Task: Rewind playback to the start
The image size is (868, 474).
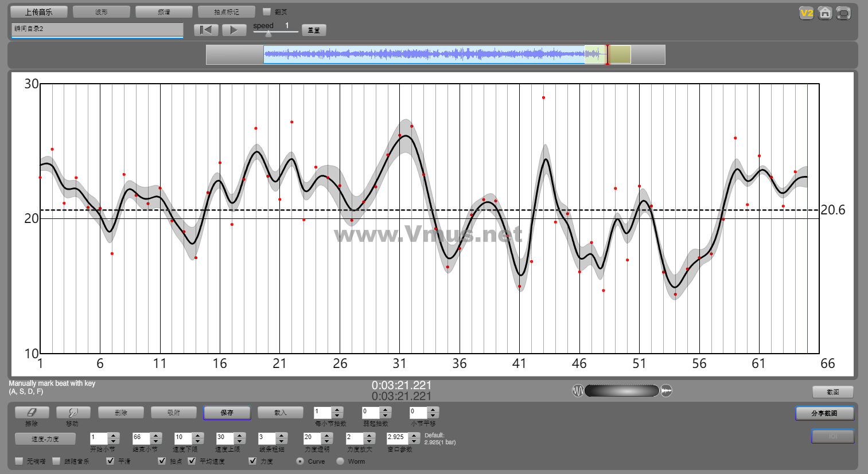Action: pos(206,30)
